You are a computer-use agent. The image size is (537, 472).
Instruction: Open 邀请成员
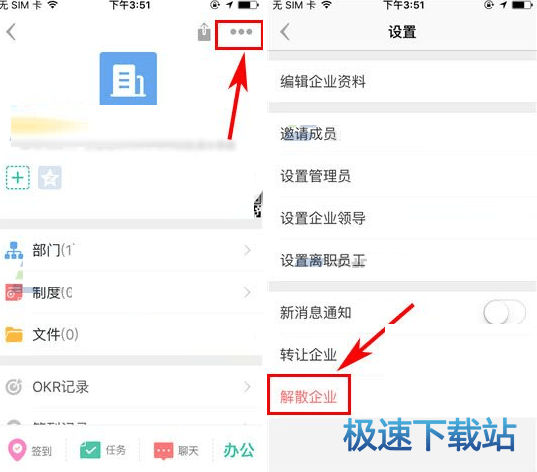pyautogui.click(x=402, y=134)
